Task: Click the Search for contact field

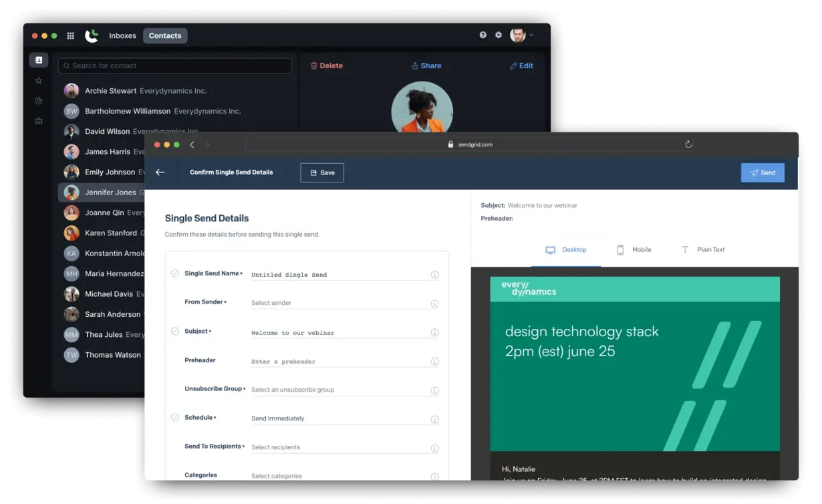Action: (175, 66)
